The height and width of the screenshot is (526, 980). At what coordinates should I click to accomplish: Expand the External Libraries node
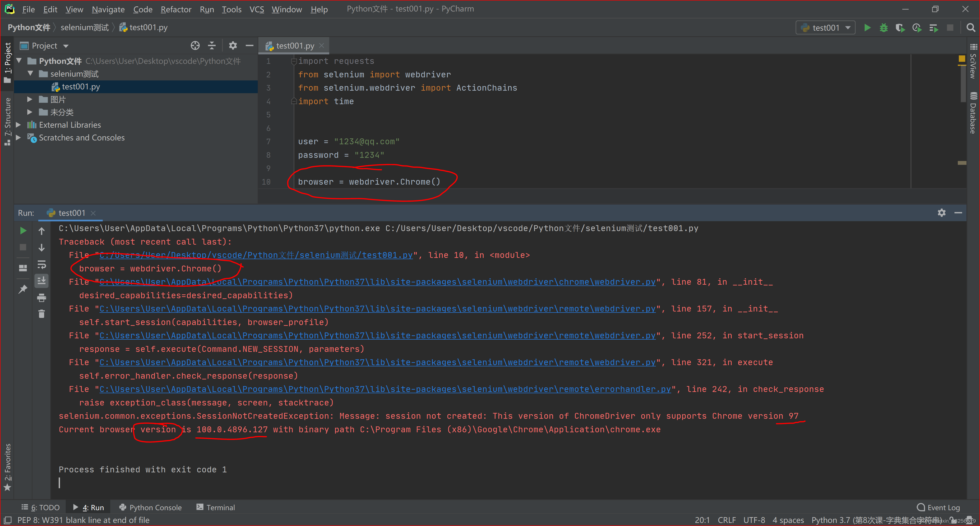18,125
